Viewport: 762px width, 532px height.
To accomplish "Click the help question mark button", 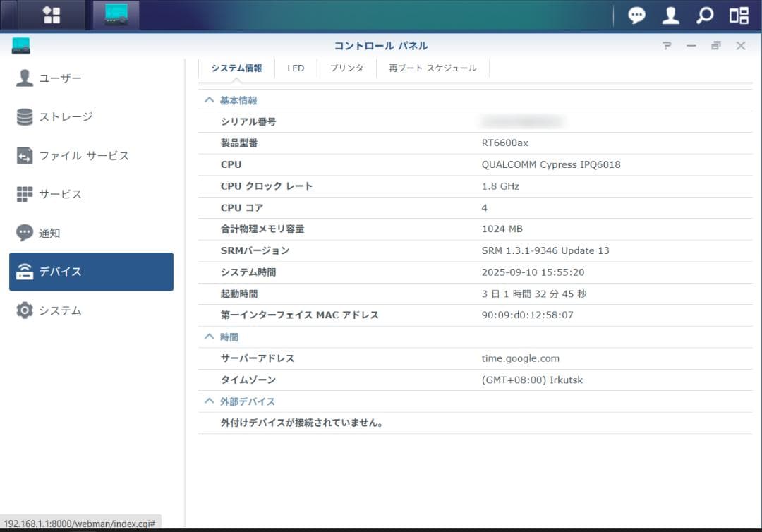I will pyautogui.click(x=666, y=45).
